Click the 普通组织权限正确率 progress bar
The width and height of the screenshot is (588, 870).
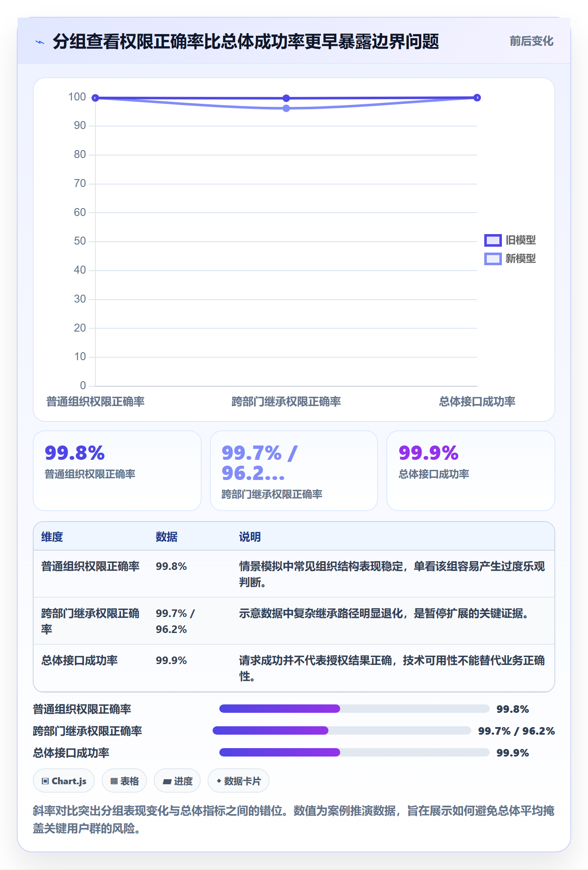[x=354, y=709]
